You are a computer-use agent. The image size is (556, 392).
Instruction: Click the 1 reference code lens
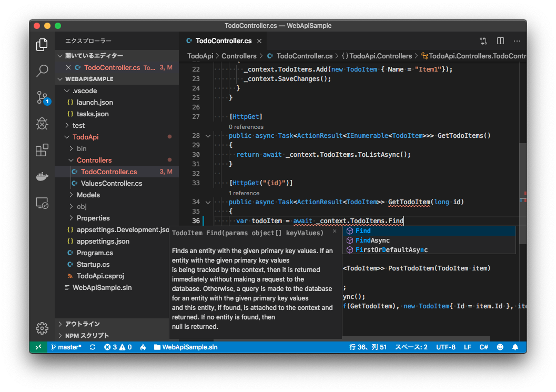[244, 193]
